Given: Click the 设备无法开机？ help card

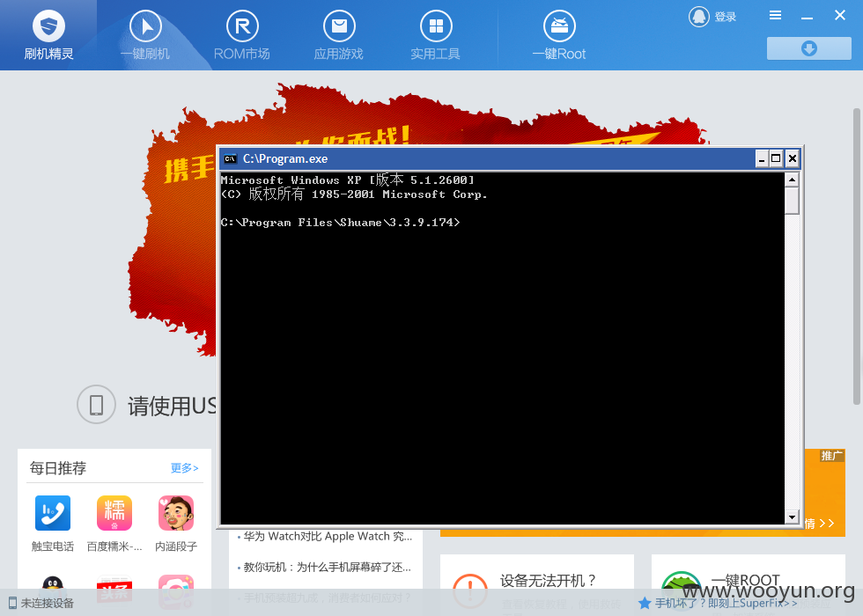Looking at the screenshot, I should click(x=537, y=585).
